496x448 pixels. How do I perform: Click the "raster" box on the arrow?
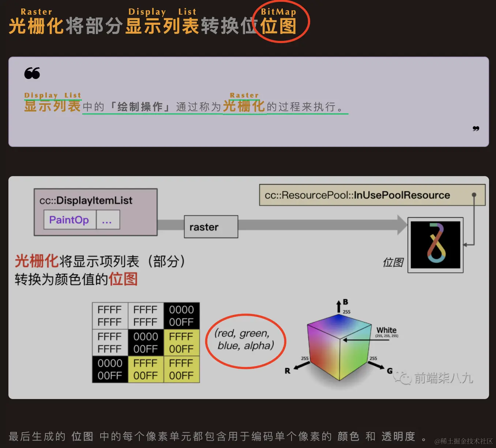[211, 227]
